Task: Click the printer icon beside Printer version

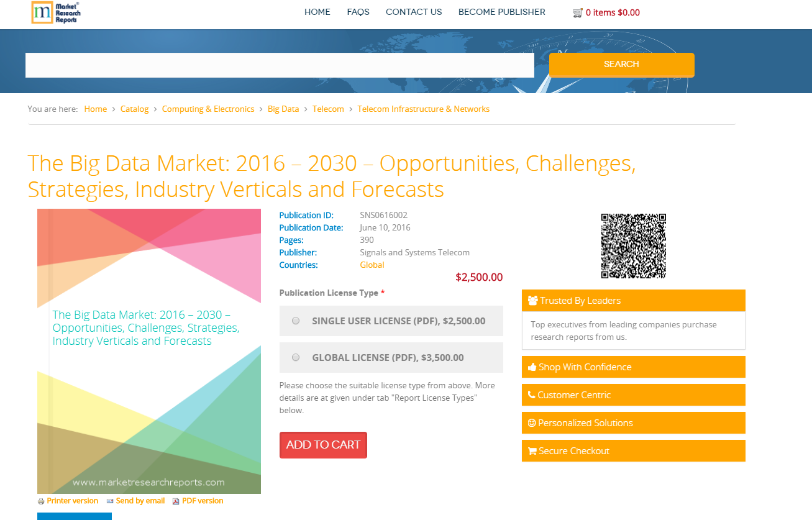Action: click(41, 501)
